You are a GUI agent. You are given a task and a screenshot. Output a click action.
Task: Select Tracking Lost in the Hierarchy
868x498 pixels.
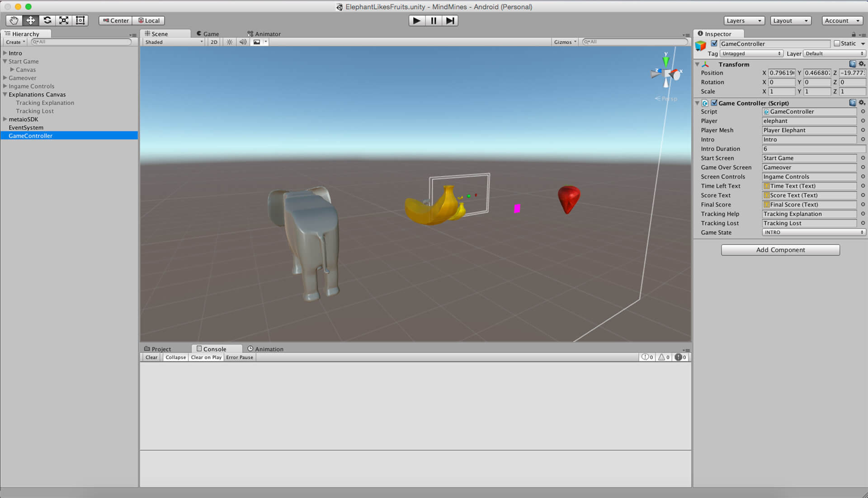[35, 111]
